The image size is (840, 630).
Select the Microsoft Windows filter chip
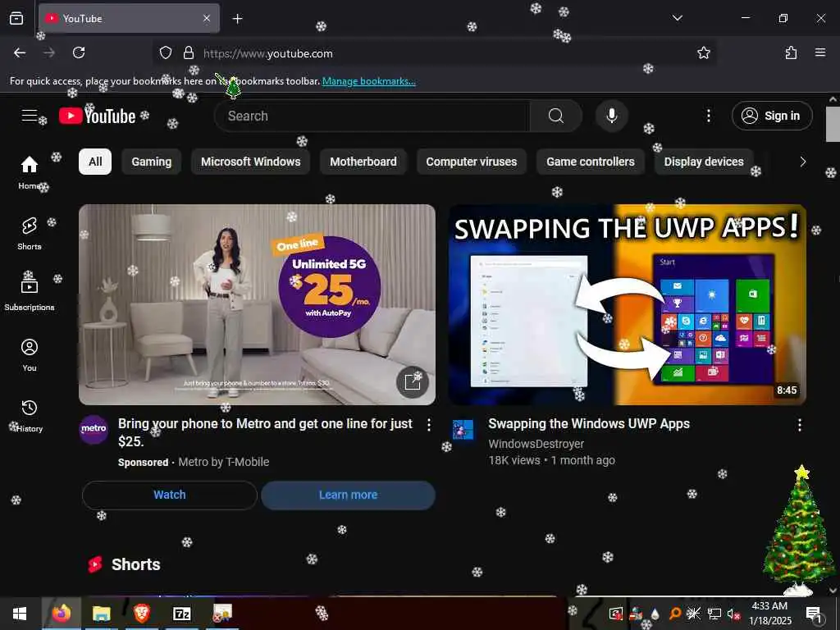pyautogui.click(x=251, y=162)
